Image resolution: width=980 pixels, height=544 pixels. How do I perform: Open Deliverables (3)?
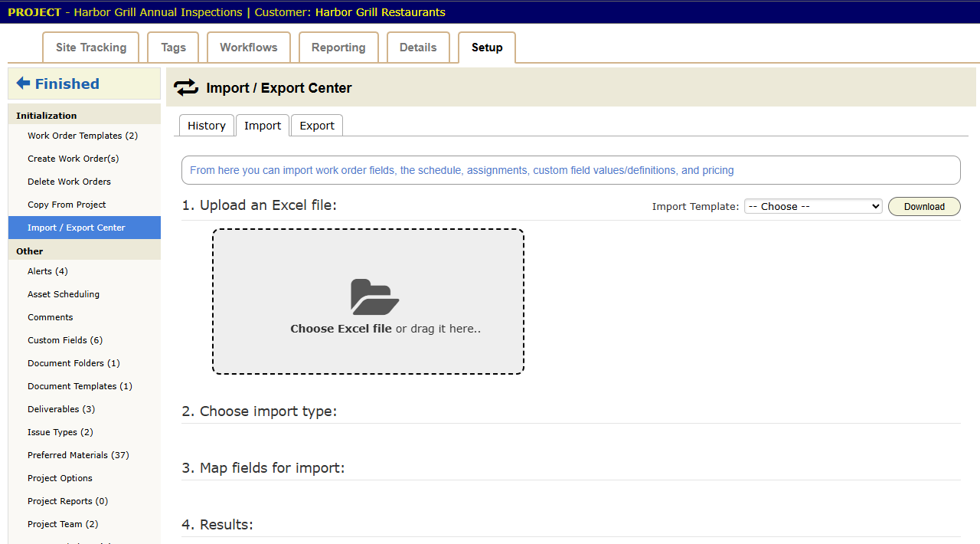coord(84,409)
